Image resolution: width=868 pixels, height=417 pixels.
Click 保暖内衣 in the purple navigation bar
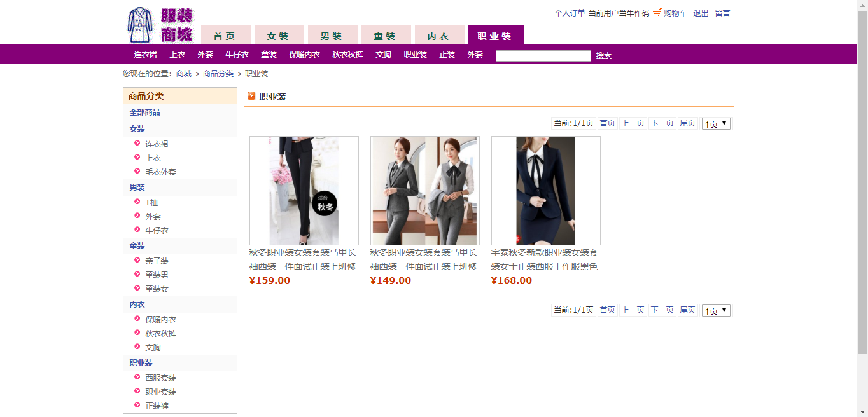(304, 55)
